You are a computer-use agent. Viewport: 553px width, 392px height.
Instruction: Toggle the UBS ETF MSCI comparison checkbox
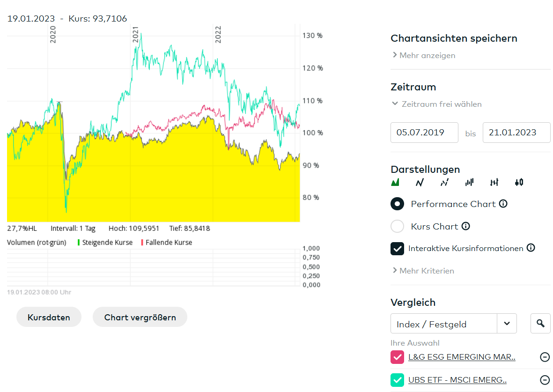pyautogui.click(x=397, y=380)
